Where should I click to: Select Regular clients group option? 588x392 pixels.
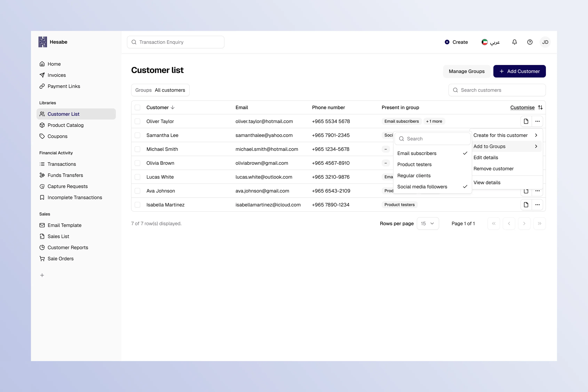point(432,175)
